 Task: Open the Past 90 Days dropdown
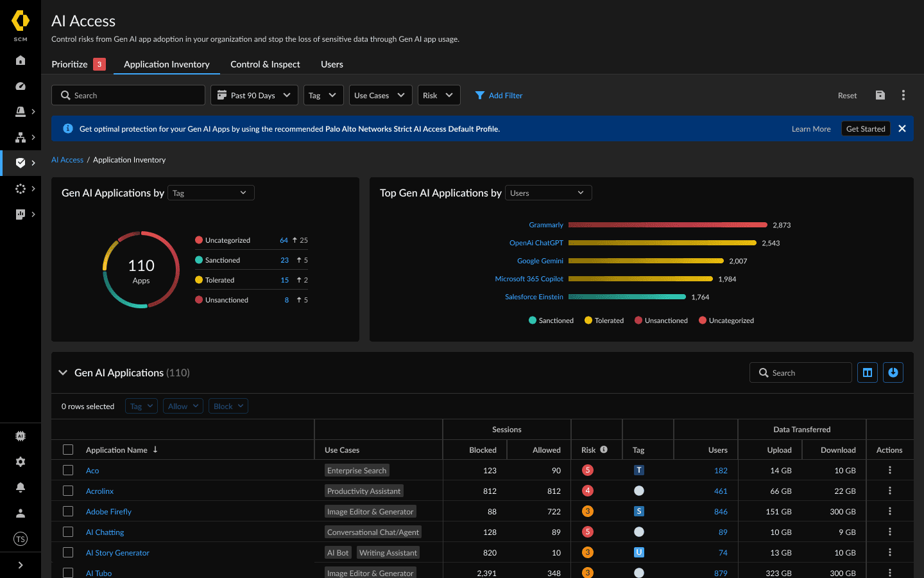click(254, 95)
